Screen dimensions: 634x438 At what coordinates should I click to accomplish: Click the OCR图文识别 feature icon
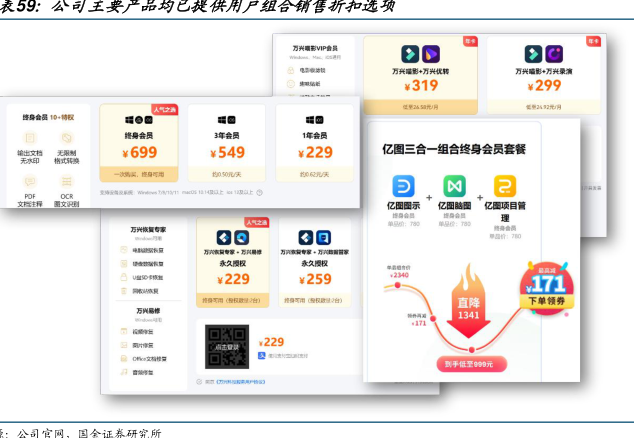(x=67, y=182)
